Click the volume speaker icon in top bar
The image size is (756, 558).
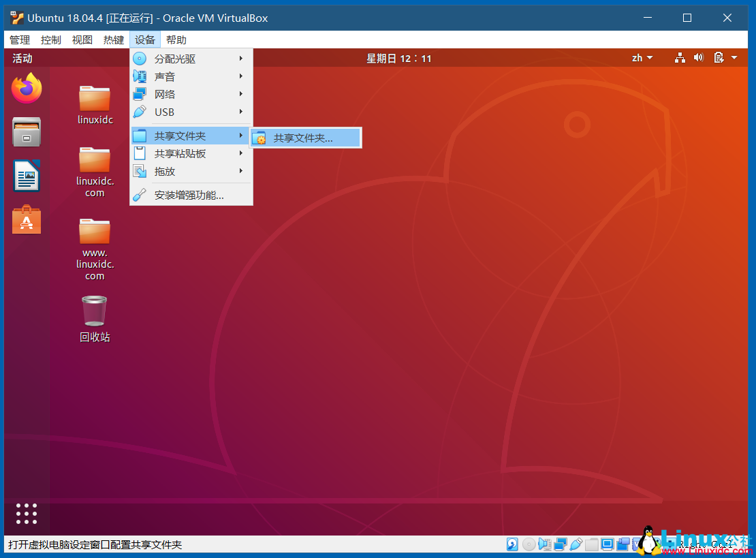698,58
